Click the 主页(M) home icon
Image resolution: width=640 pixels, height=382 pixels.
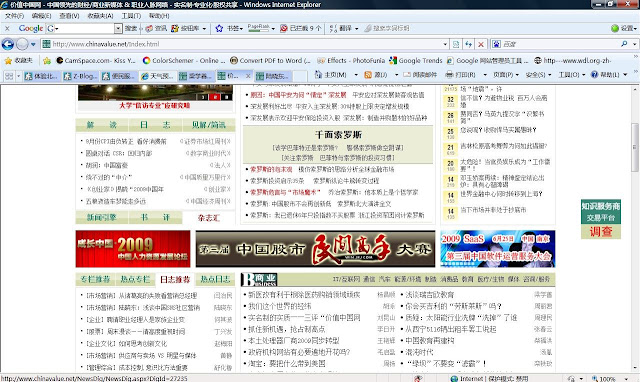click(319, 75)
